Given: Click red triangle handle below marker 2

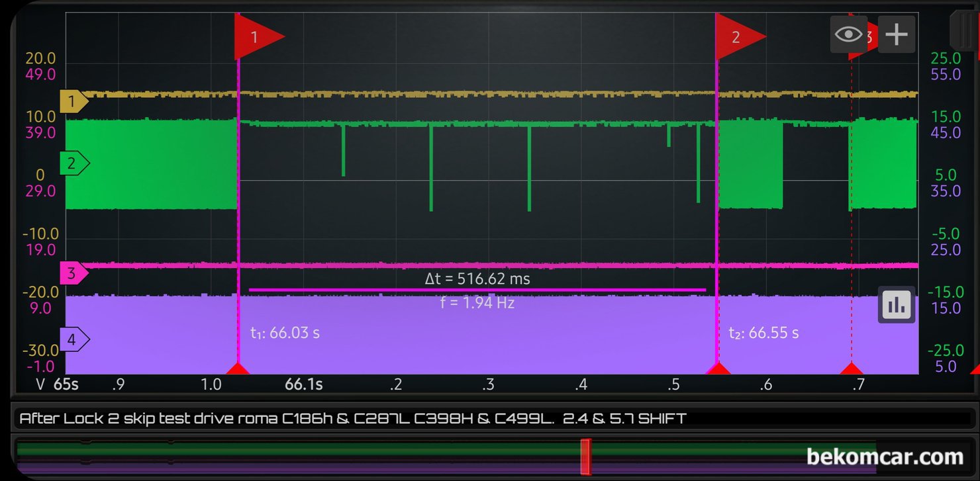Looking at the screenshot, I should coord(717,369).
